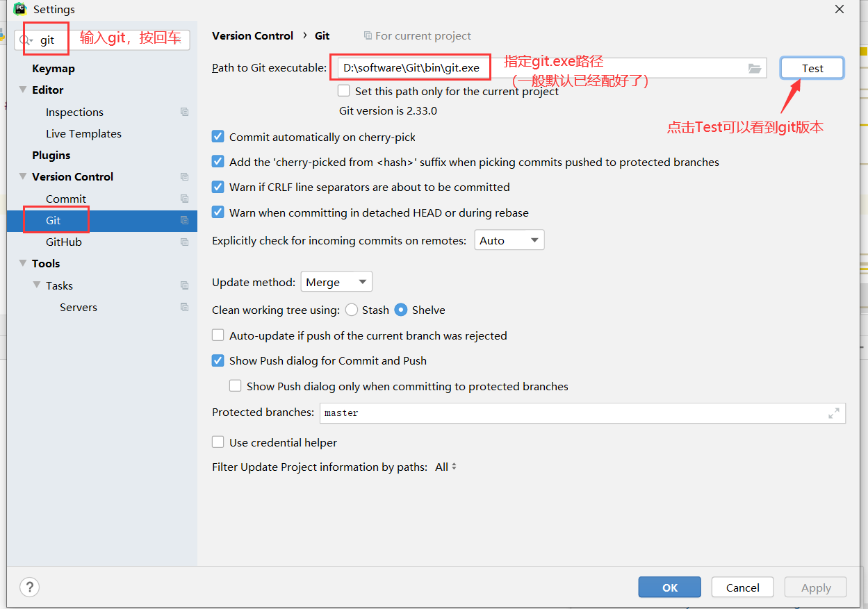This screenshot has height=609, width=868.
Task: Click the Test button for Git executable
Action: click(x=812, y=68)
